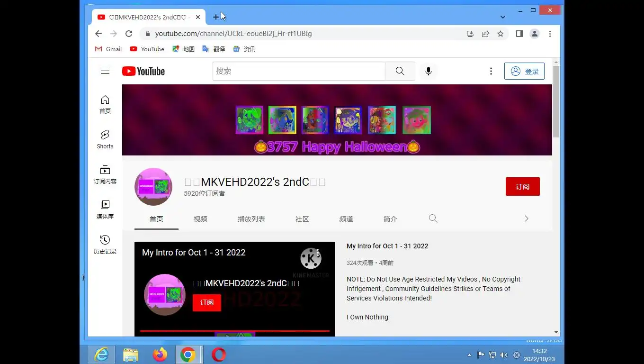644x364 pixels.
Task: Click the install app icon in address bar
Action: 470,34
